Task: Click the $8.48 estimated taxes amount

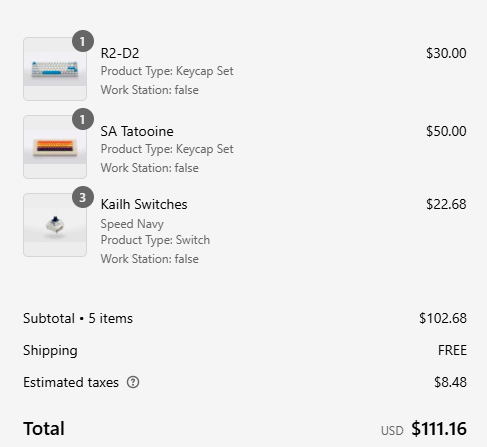Action: coord(450,382)
